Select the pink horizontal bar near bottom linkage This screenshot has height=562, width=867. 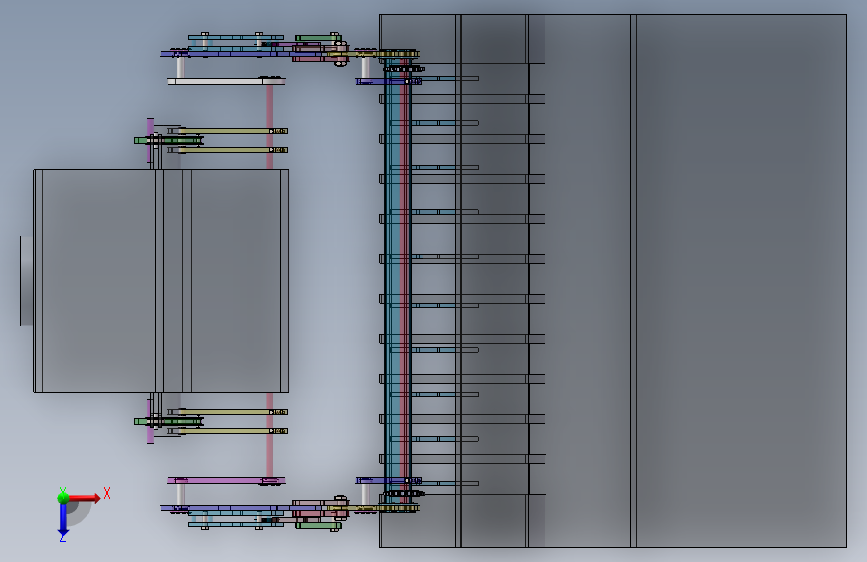coord(226,481)
